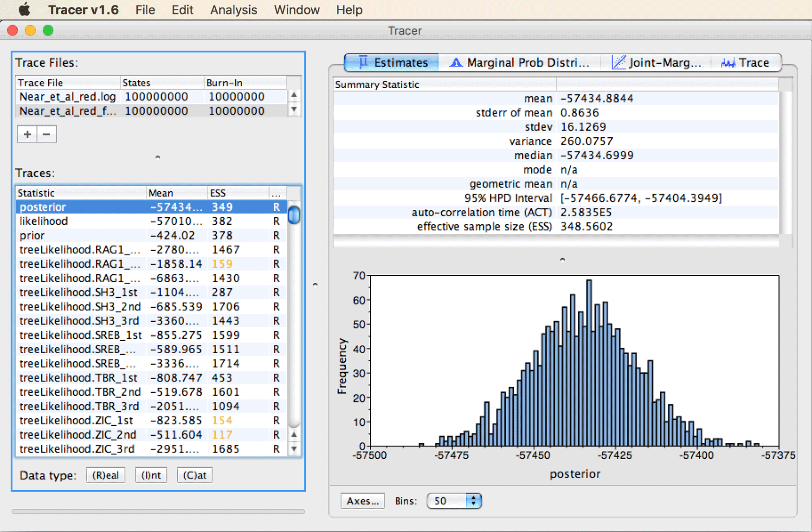
Task: Select treeLikelihood.ZIC_2nd row
Action: click(x=151, y=435)
